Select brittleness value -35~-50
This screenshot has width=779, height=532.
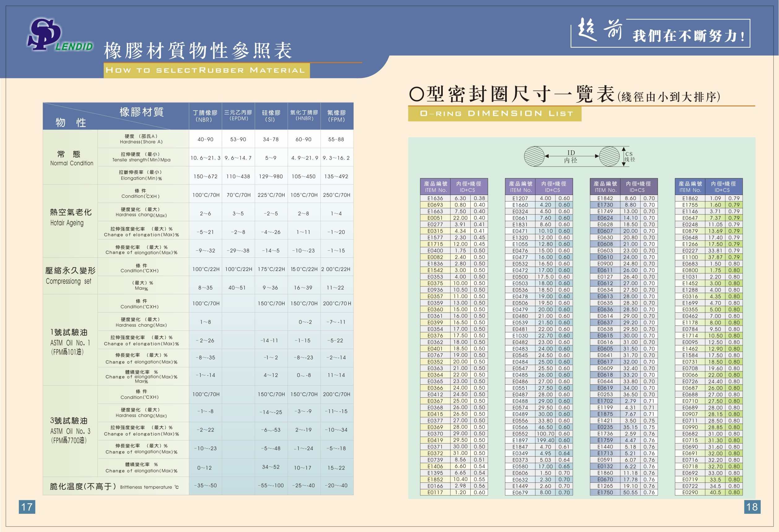205,486
